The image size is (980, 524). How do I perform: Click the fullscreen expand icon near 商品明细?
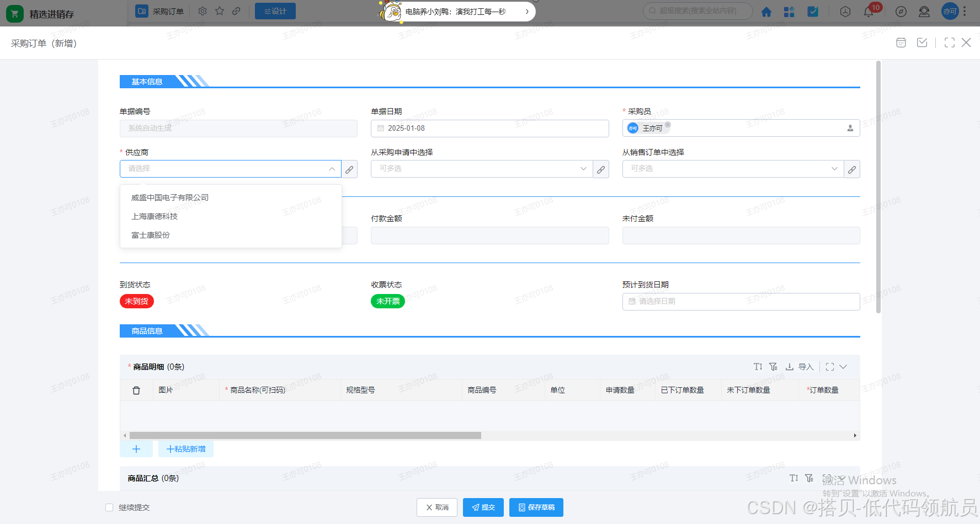[x=830, y=366]
